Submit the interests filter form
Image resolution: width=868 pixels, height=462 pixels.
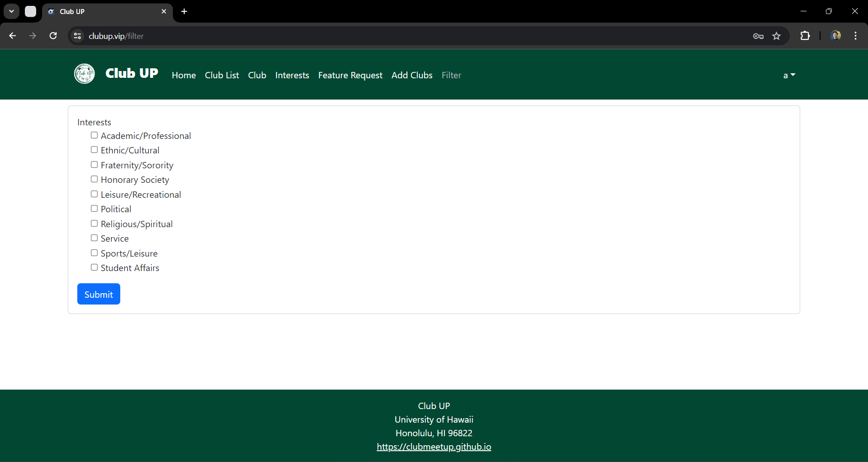pyautogui.click(x=99, y=294)
